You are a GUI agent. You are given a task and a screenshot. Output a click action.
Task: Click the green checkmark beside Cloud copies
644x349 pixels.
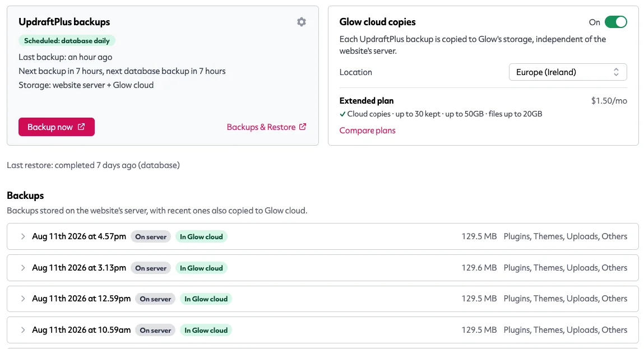tap(342, 114)
